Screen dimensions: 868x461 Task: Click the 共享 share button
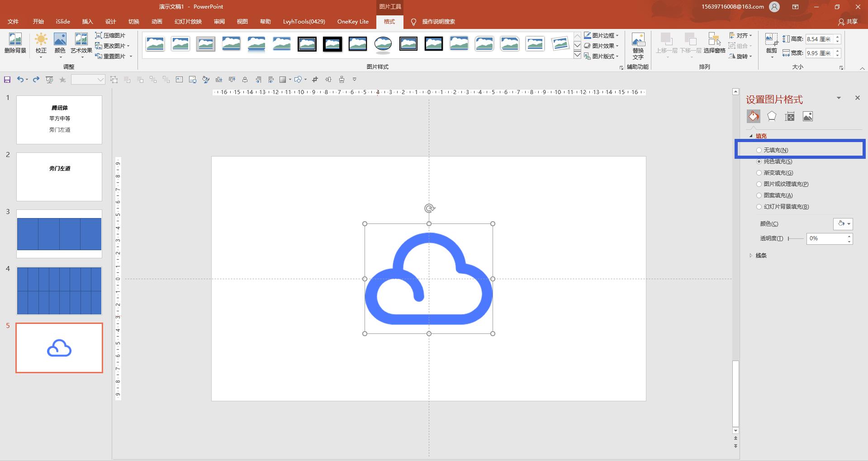tap(848, 22)
